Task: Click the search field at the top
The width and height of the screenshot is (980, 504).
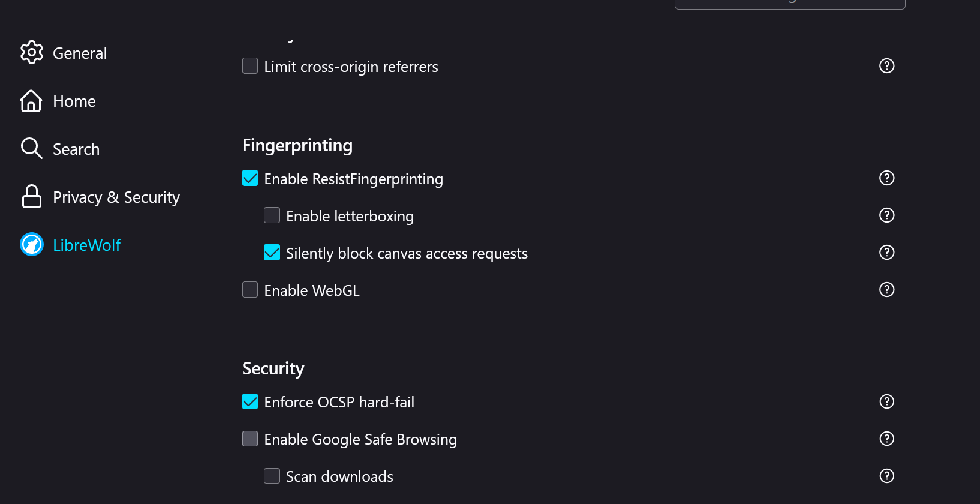Action: (x=789, y=4)
